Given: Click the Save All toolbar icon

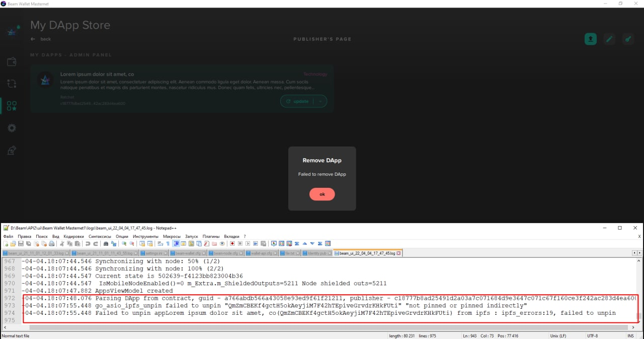Looking at the screenshot, I should pyautogui.click(x=29, y=243).
